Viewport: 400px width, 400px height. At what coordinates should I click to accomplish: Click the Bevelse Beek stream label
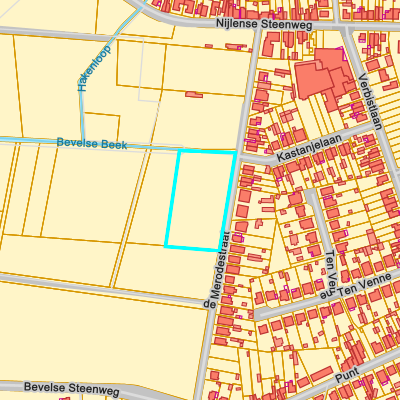click(x=92, y=143)
